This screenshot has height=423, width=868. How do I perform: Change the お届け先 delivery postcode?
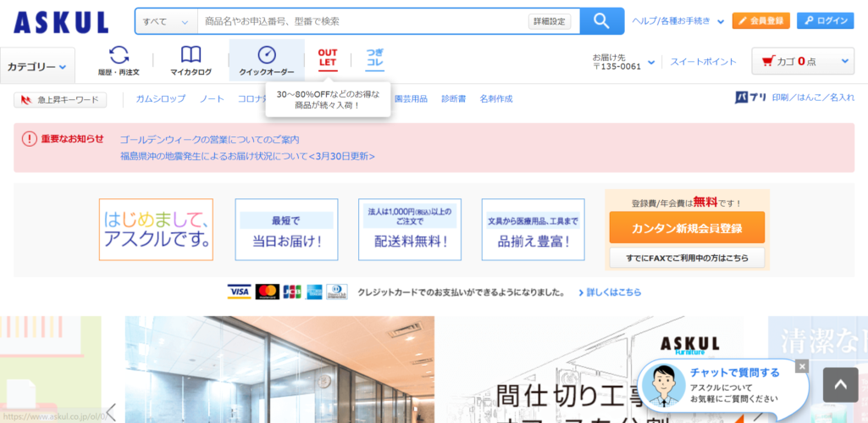tap(623, 62)
